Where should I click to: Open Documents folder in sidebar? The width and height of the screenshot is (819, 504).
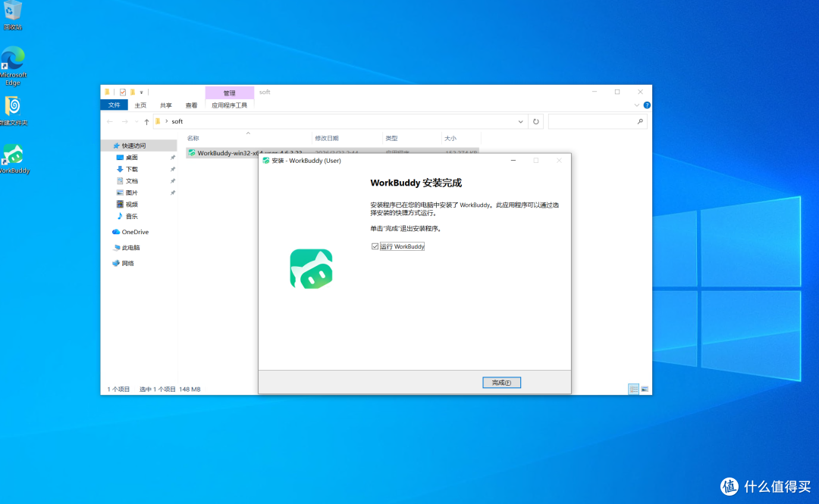click(131, 180)
